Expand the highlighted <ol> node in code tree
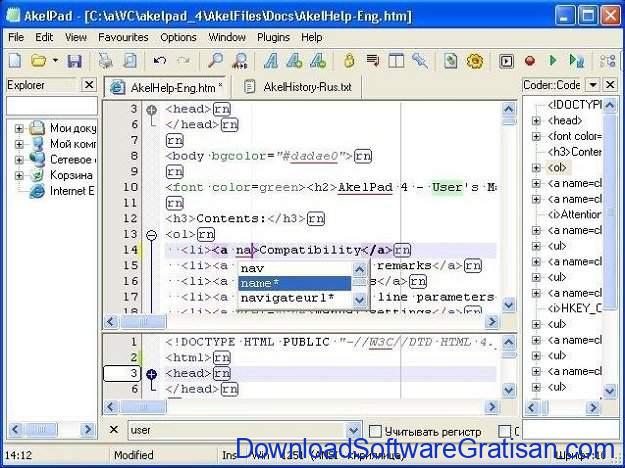The image size is (625, 468). point(537,168)
